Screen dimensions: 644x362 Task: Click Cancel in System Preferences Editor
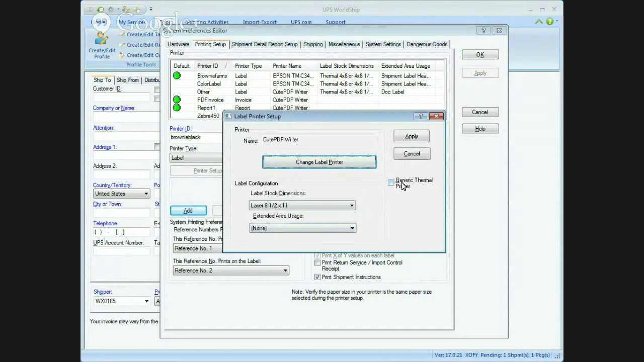click(480, 112)
